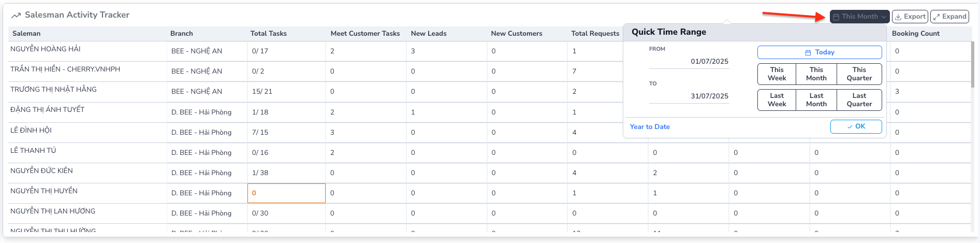Image resolution: width=980 pixels, height=243 pixels.
Task: Select the TRẦN THỊ HIỀN - CHERRY.VNHPH row name
Action: pos(65,69)
